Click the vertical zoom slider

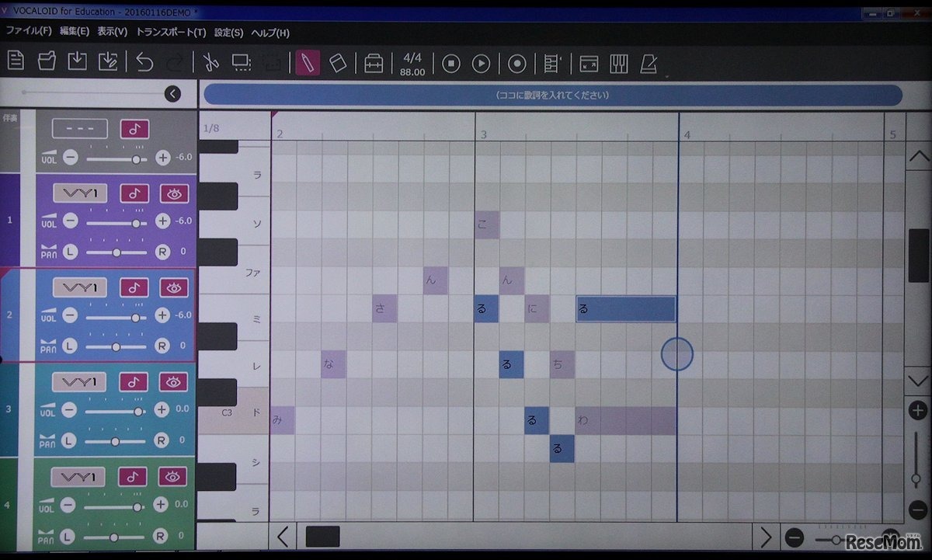tap(917, 460)
